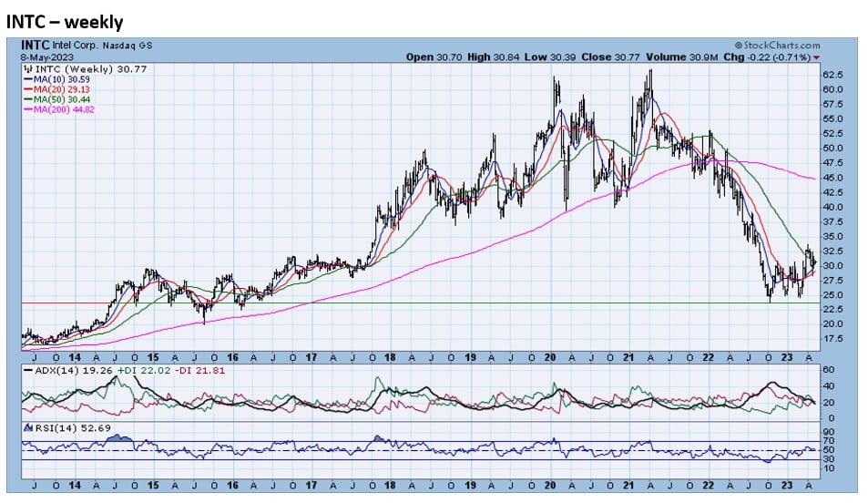Click the 70 label on RSI axis

(x=829, y=442)
